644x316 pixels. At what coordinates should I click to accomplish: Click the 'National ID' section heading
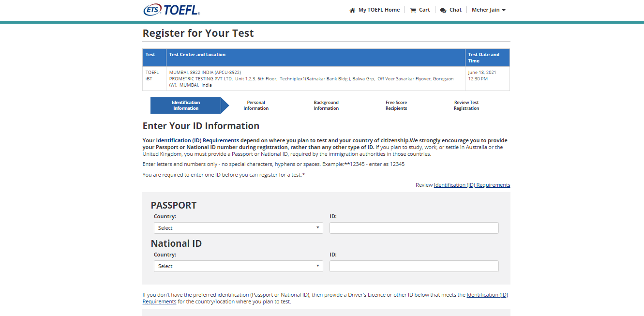point(176,243)
